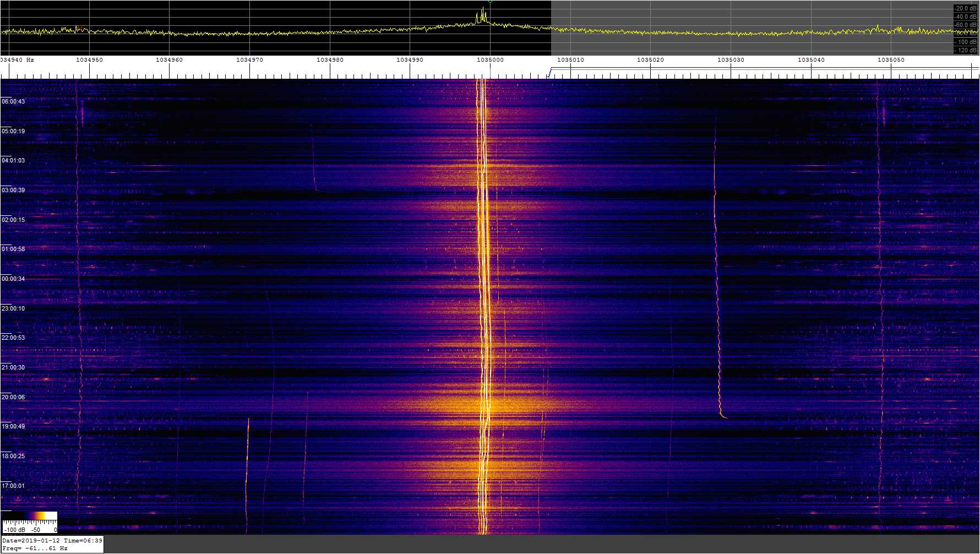Click the 21:00:30 time label
980x554 pixels.
13,367
